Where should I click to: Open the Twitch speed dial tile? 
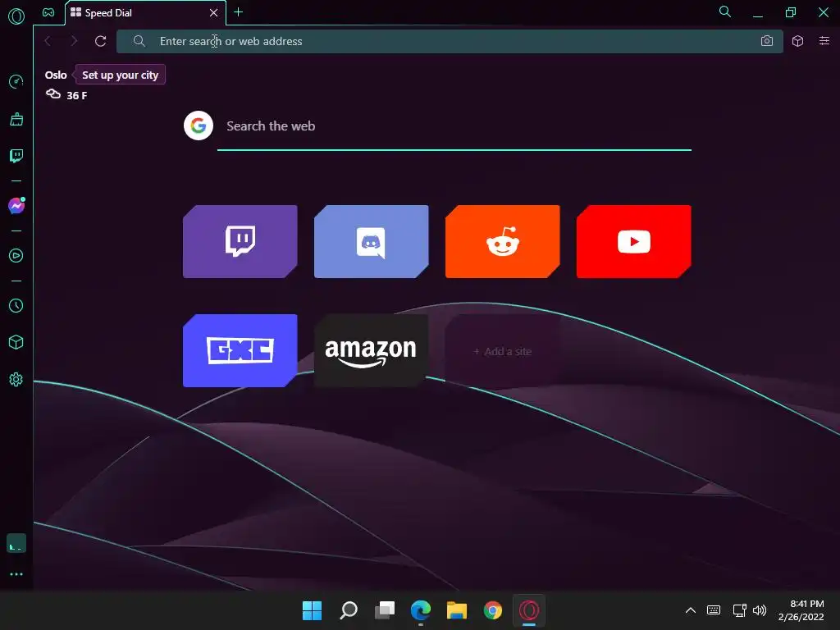coord(240,242)
